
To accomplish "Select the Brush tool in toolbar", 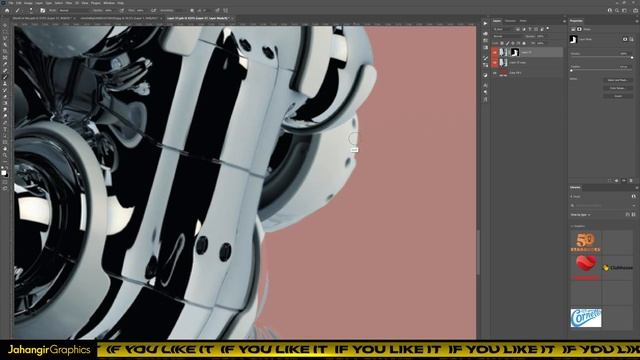I will tap(5, 77).
